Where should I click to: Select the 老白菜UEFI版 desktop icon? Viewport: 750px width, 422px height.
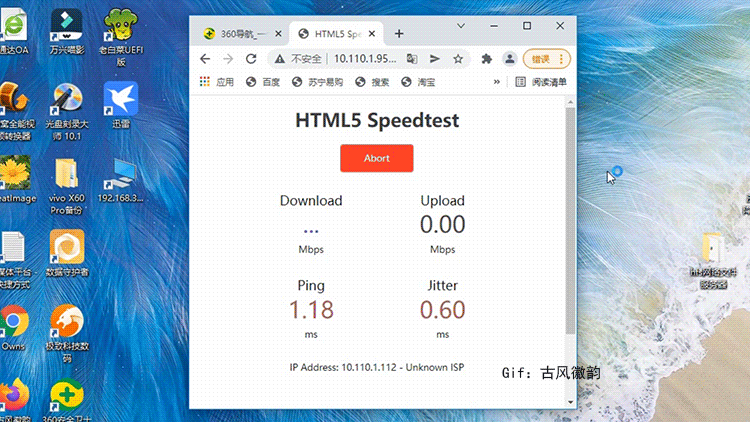pos(121,37)
